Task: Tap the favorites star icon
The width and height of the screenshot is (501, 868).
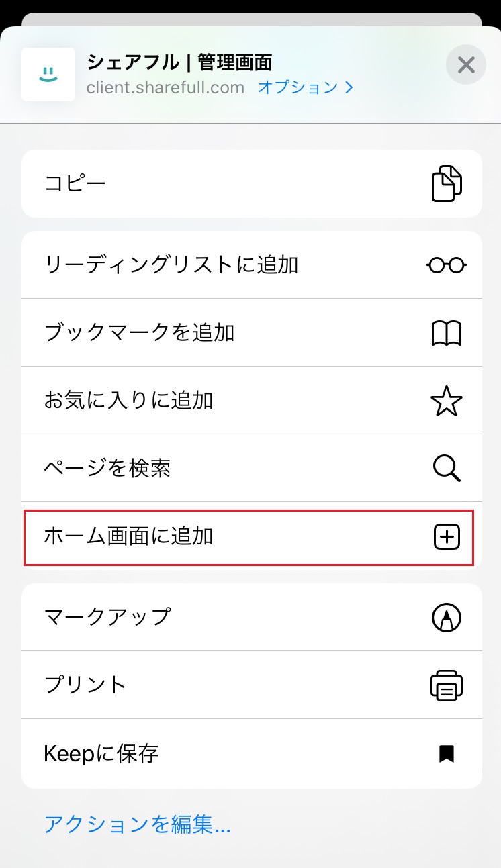Action: pos(446,401)
